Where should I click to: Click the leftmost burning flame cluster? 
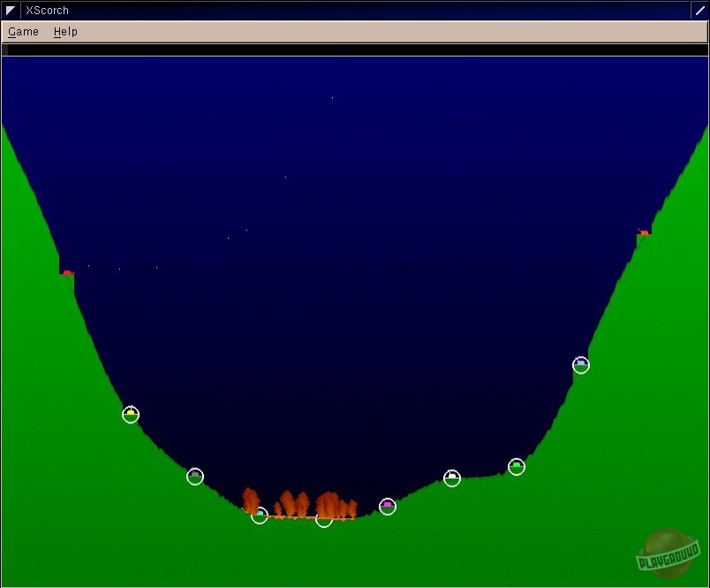251,499
